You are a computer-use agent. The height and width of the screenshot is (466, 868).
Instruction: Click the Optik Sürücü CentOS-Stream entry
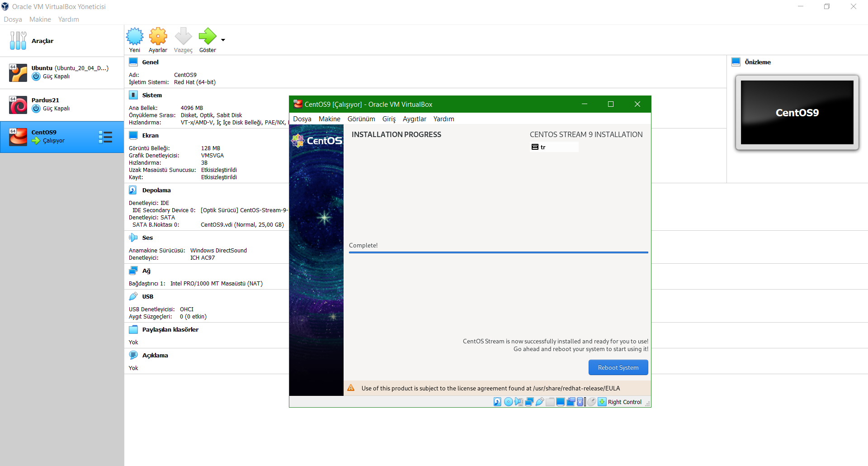[245, 210]
